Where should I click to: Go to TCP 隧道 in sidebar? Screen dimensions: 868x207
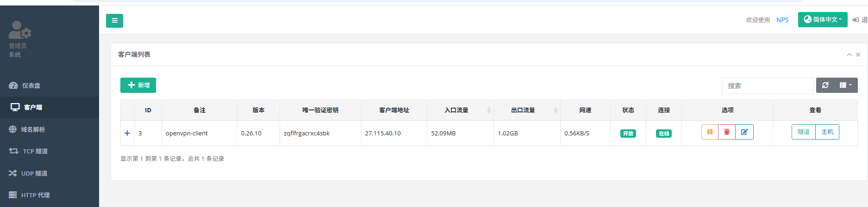pyautogui.click(x=35, y=151)
